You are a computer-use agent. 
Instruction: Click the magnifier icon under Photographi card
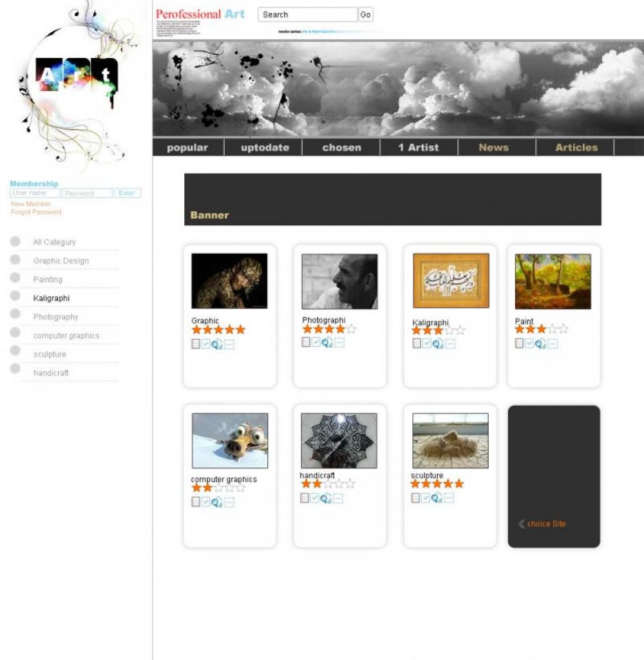pos(327,343)
